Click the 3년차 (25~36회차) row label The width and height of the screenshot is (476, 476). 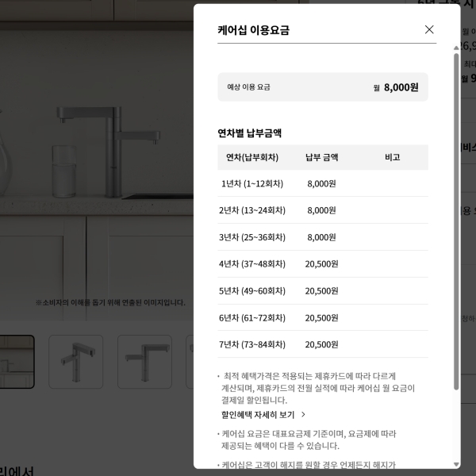click(x=252, y=237)
